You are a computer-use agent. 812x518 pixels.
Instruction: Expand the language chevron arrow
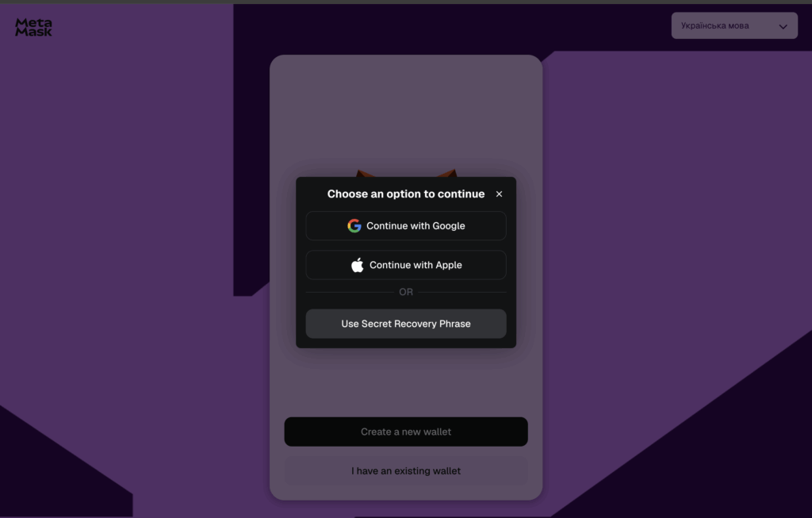(x=783, y=26)
